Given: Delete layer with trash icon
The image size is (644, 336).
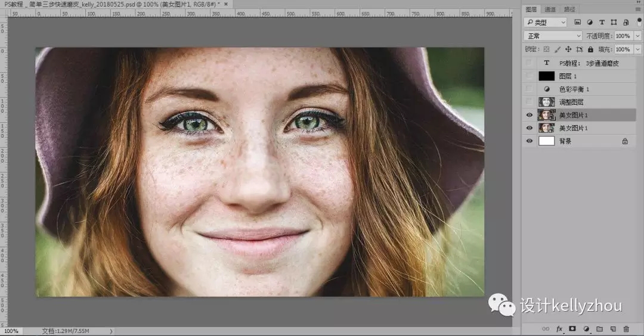Looking at the screenshot, I should (x=626, y=329).
